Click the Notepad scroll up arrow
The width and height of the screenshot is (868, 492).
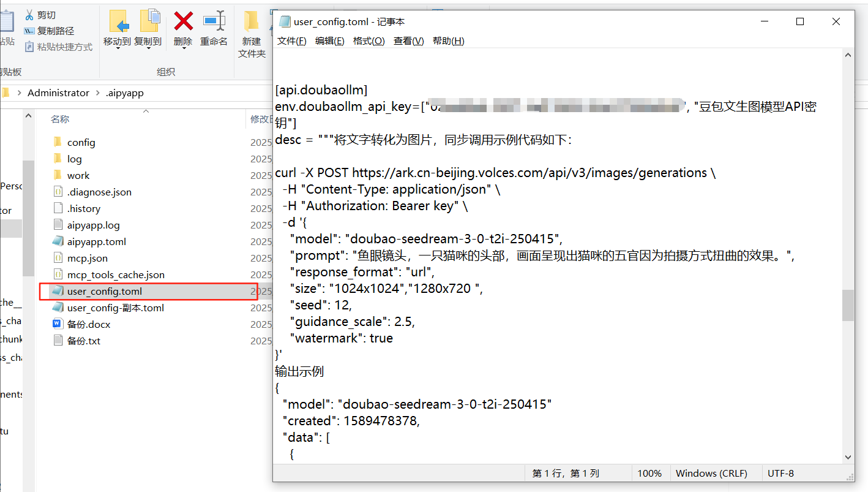click(x=848, y=55)
